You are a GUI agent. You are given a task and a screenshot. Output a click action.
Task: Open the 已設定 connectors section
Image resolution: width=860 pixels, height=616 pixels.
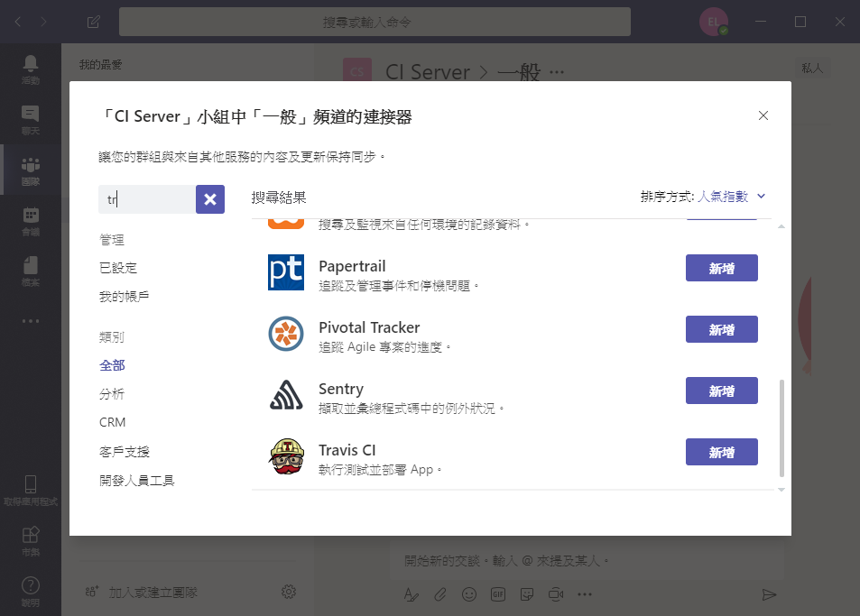pos(118,268)
